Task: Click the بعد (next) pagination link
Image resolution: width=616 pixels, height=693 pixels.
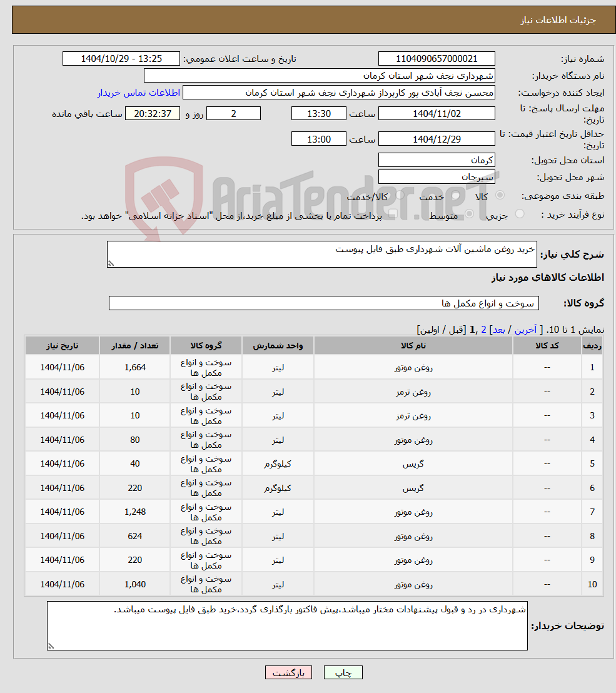Action: coord(499,329)
